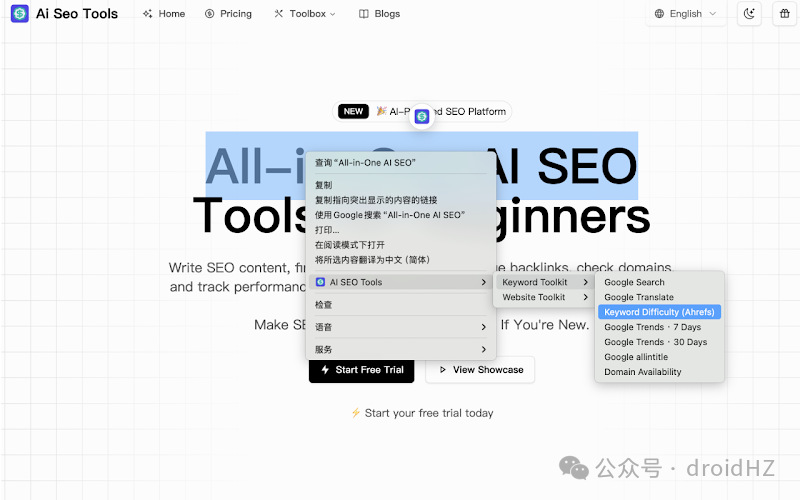Open the Pricing page link
Viewport: 800px width, 500px height.
[228, 14]
